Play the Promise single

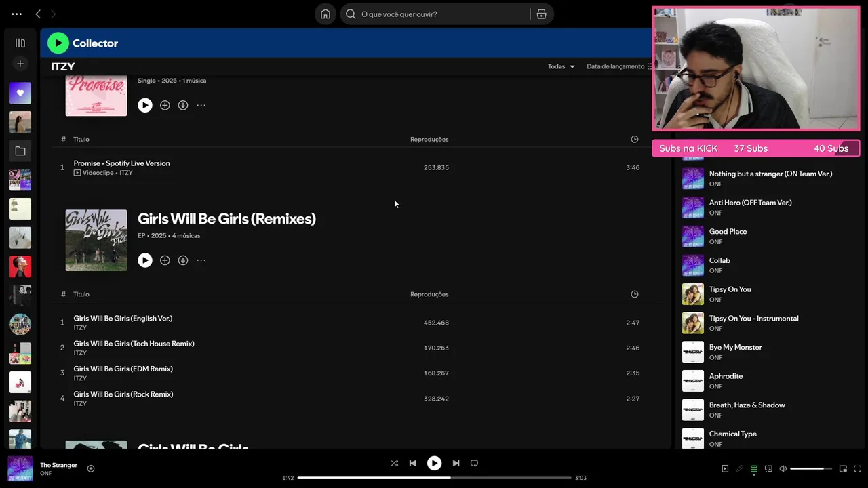click(x=145, y=105)
